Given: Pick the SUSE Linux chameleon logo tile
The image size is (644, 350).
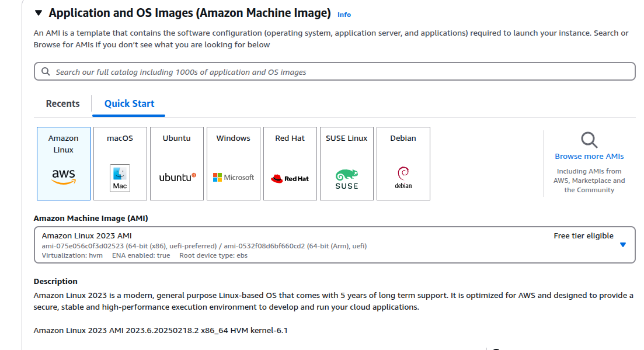Looking at the screenshot, I should tap(347, 164).
